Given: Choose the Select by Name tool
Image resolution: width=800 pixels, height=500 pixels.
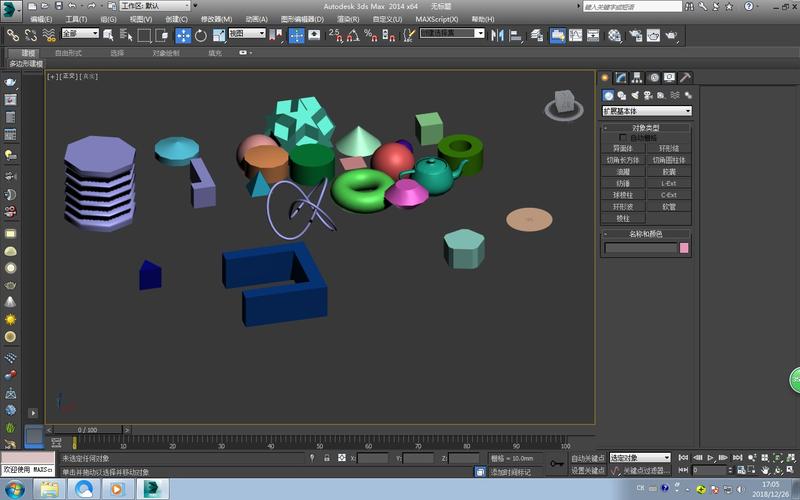Looking at the screenshot, I should 126,35.
